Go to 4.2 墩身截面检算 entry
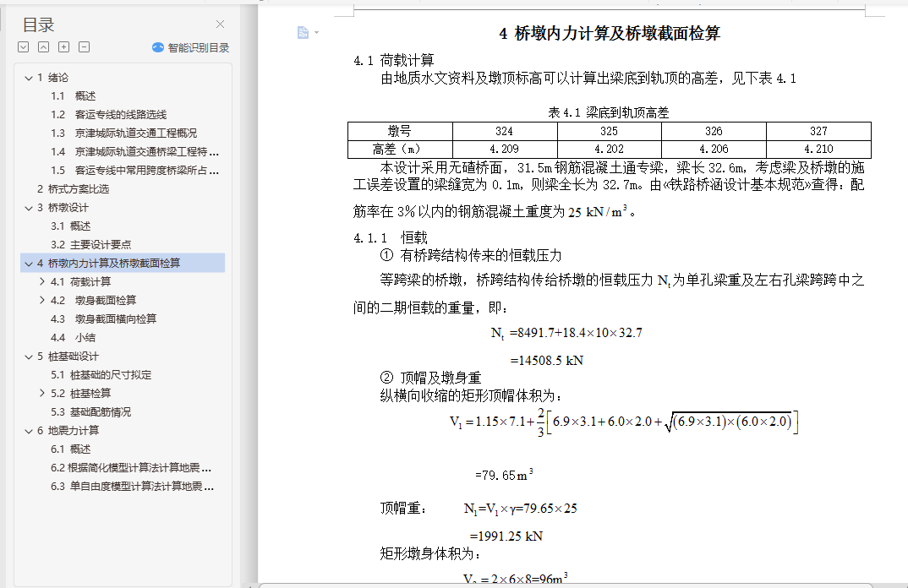 click(x=93, y=301)
